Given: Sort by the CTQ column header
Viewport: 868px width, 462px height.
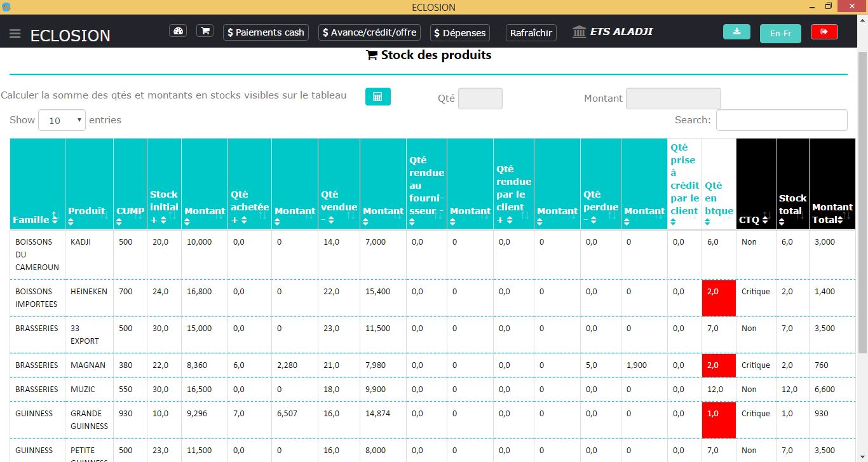Looking at the screenshot, I should tap(756, 219).
